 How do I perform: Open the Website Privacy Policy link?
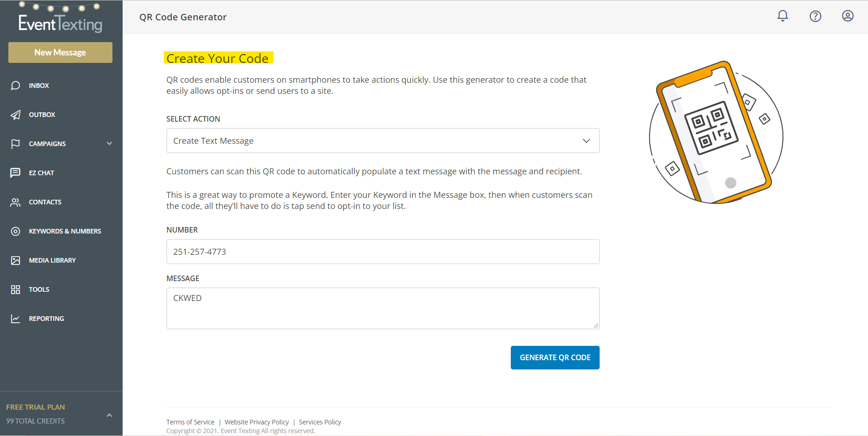coord(257,422)
